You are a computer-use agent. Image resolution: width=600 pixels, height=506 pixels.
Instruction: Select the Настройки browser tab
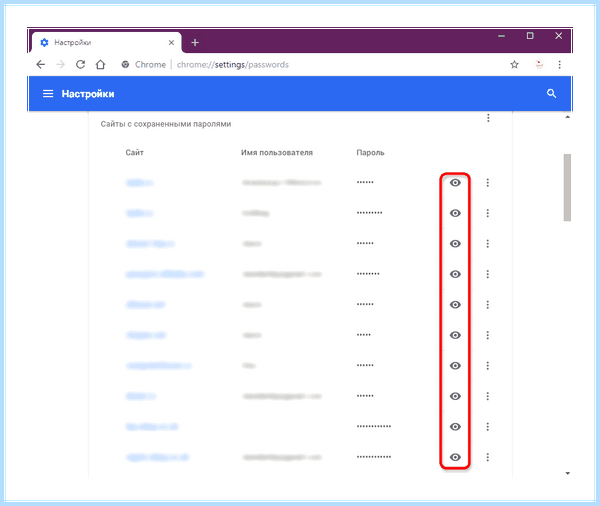tap(106, 42)
